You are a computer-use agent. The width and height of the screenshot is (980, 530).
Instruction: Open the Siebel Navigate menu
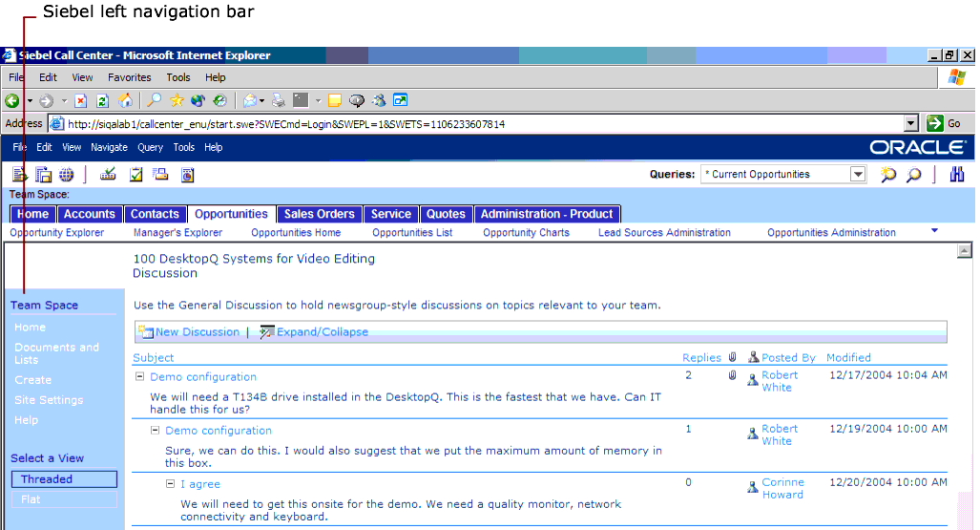pyautogui.click(x=110, y=148)
